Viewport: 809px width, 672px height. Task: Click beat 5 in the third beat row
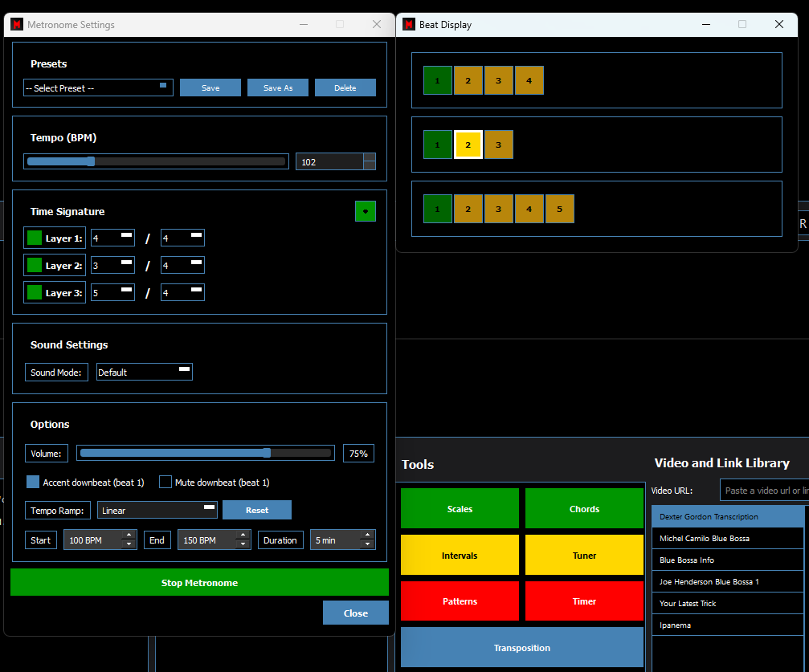point(560,209)
